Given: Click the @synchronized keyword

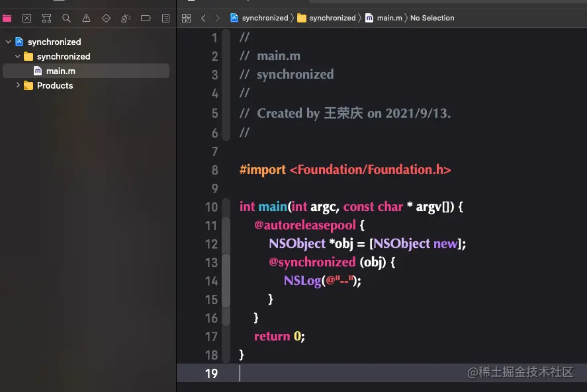Looking at the screenshot, I should [312, 262].
